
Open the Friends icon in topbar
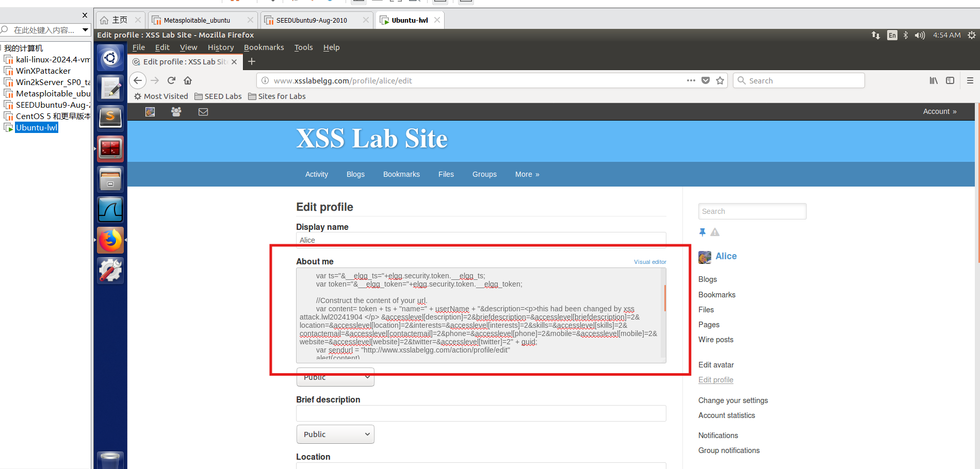click(176, 112)
